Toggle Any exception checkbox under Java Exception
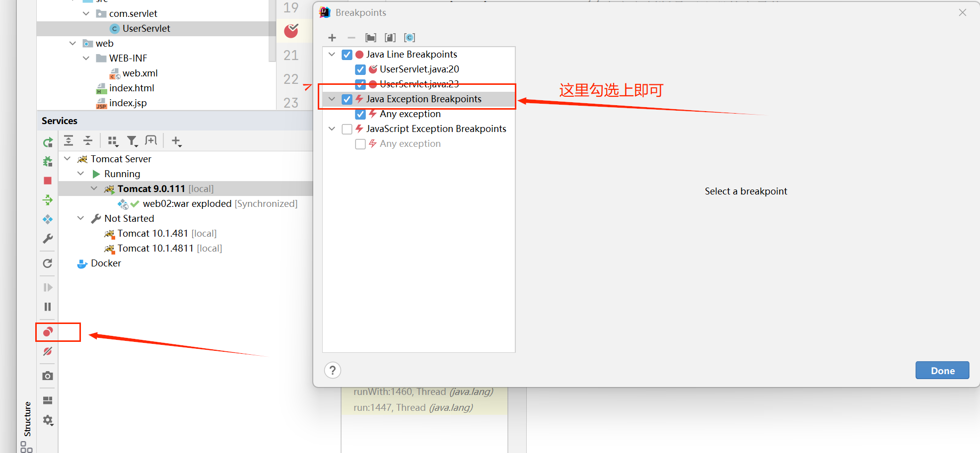The image size is (980, 453). click(x=360, y=114)
